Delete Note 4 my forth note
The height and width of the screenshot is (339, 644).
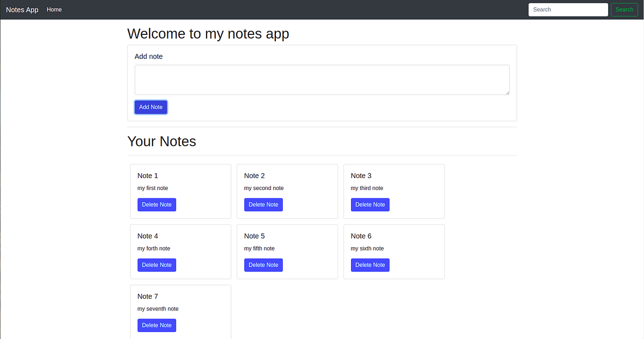coord(157,264)
